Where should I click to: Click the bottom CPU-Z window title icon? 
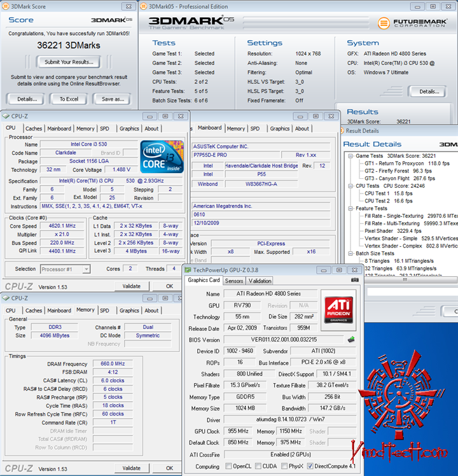6,298
